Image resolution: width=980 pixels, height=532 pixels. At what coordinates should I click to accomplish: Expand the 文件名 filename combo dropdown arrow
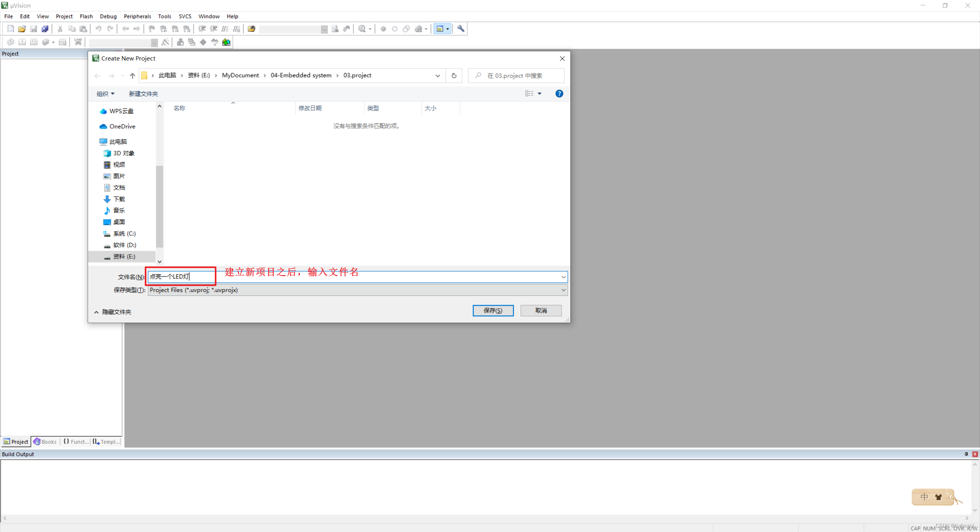563,277
